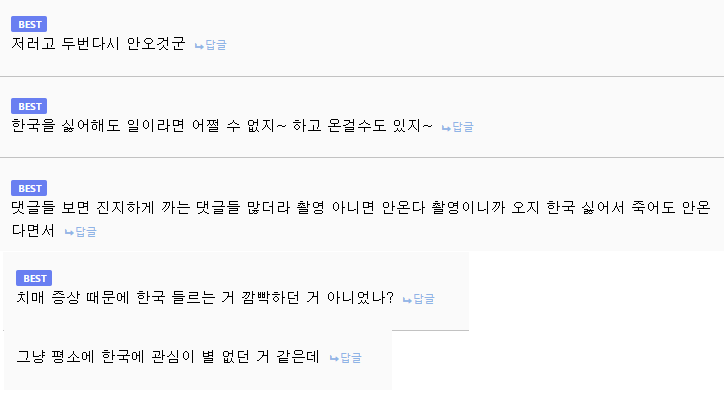Viewport: 728px width, 401px height.
Task: Click the BEST badge above the '댓글들 보면' comment
Action: pyautogui.click(x=29, y=188)
